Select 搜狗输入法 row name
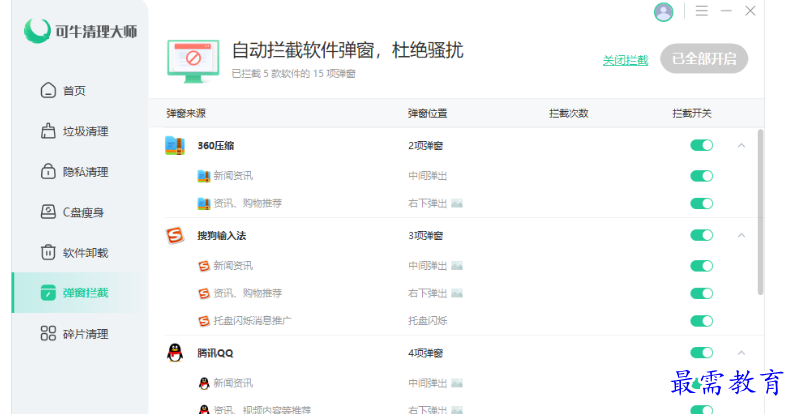Screen dimensions: 792x414 [x=222, y=235]
